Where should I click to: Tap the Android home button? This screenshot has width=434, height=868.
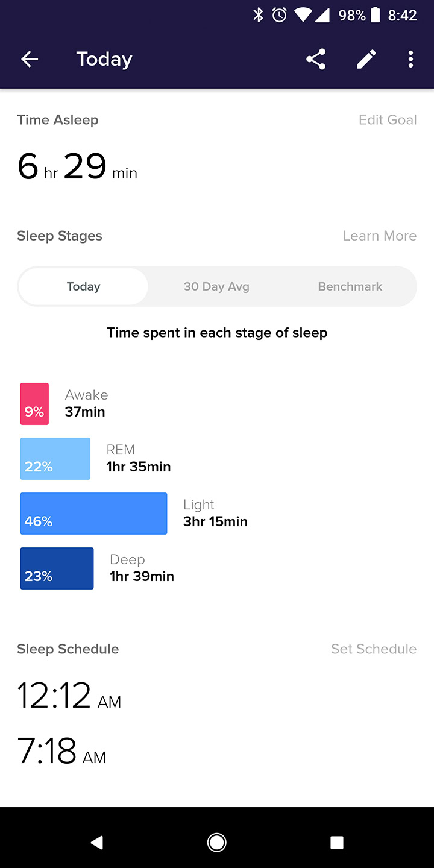tap(217, 842)
